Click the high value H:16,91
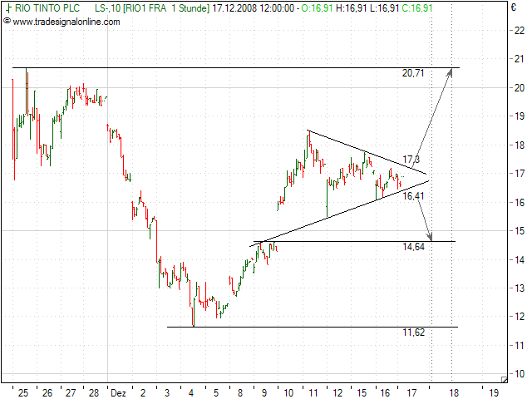 pyautogui.click(x=351, y=7)
